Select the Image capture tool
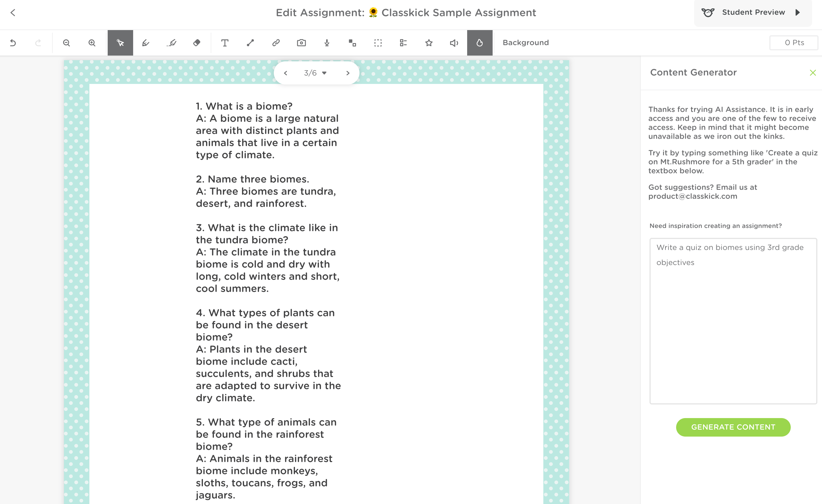This screenshot has height=504, width=822. point(301,43)
